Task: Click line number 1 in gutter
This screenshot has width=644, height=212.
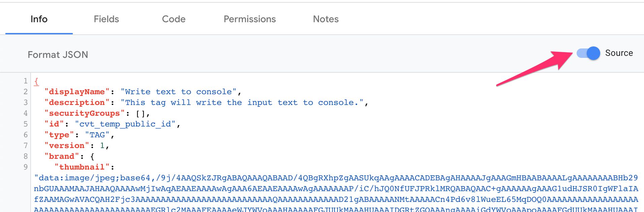Action: click(x=26, y=81)
